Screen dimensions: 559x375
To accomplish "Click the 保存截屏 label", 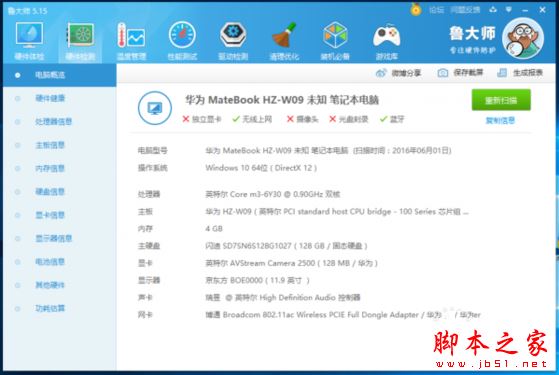I will (468, 73).
